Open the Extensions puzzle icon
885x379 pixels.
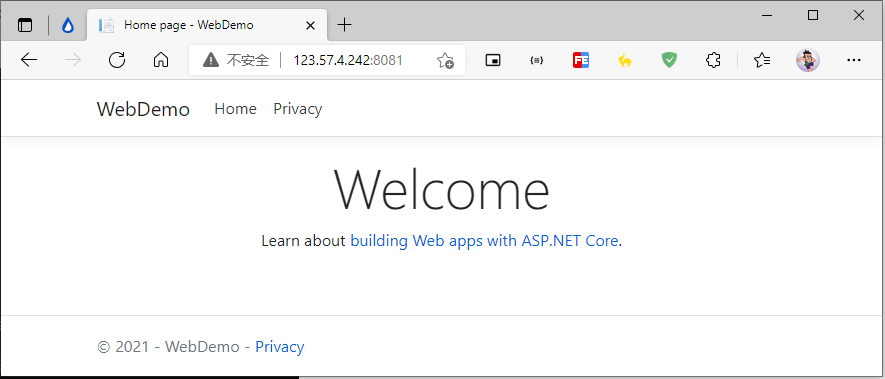(713, 60)
